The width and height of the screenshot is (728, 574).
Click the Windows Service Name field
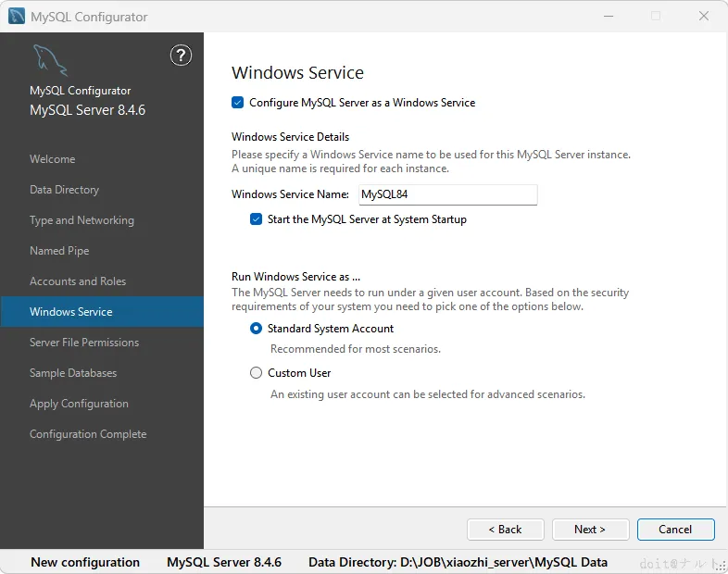(x=446, y=194)
